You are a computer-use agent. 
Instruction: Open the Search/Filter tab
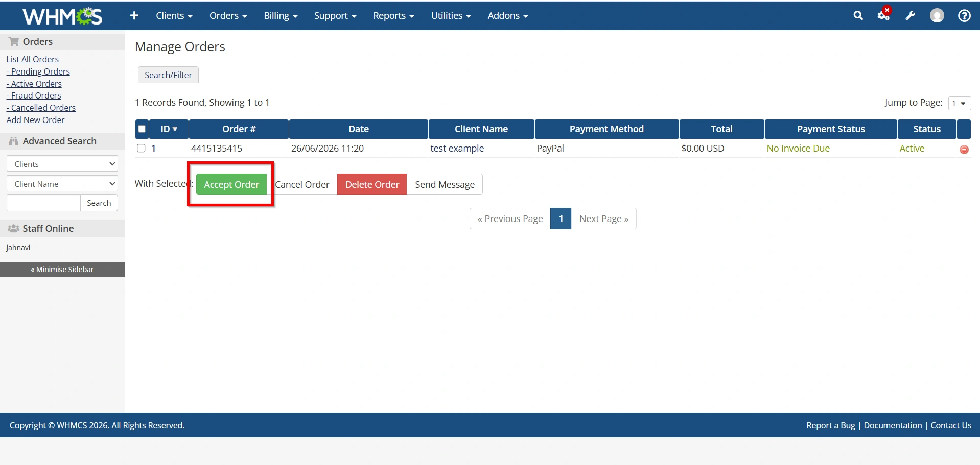168,75
